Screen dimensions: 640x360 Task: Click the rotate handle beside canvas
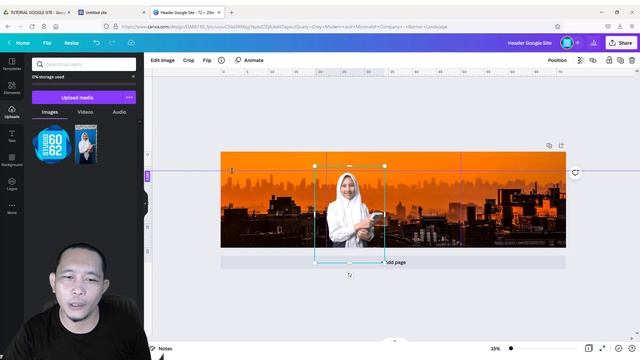point(575,173)
